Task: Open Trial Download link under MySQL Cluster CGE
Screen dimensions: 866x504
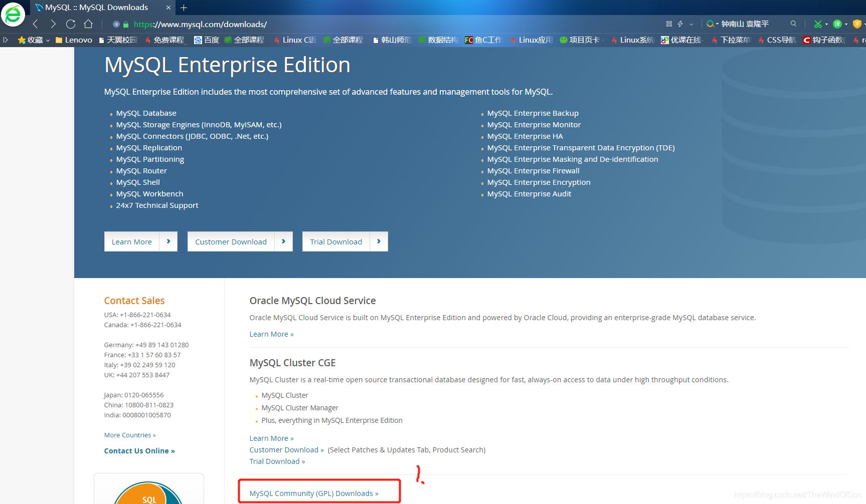Action: coord(277,461)
